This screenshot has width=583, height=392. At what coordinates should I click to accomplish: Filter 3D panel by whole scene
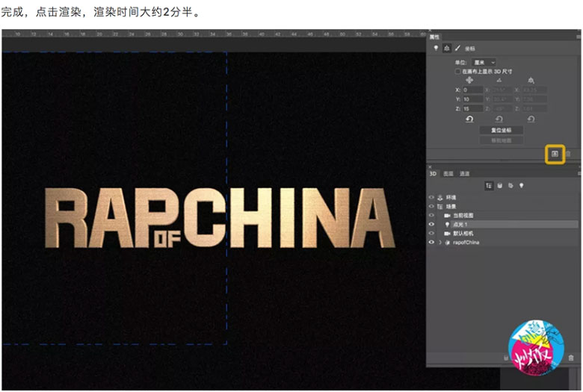[x=489, y=185]
